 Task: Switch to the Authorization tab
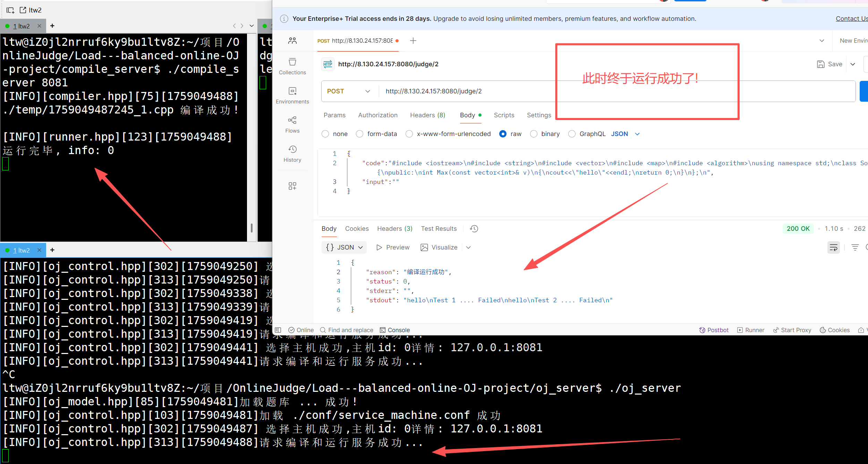tap(378, 115)
